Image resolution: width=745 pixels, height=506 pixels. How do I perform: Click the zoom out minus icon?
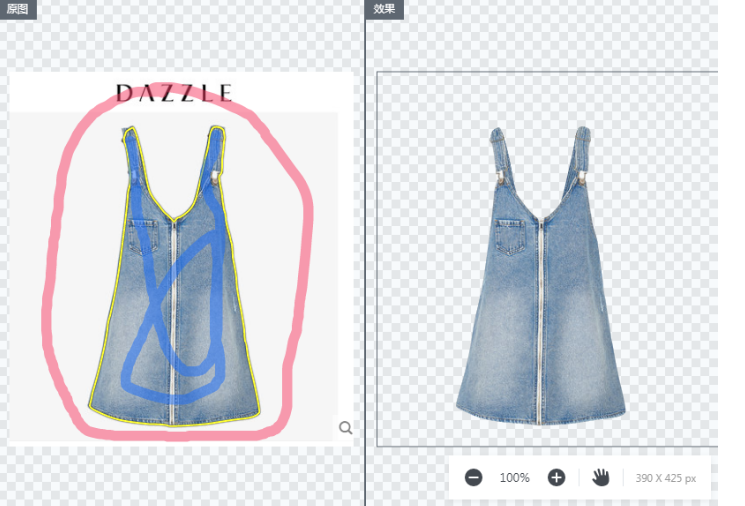(473, 478)
